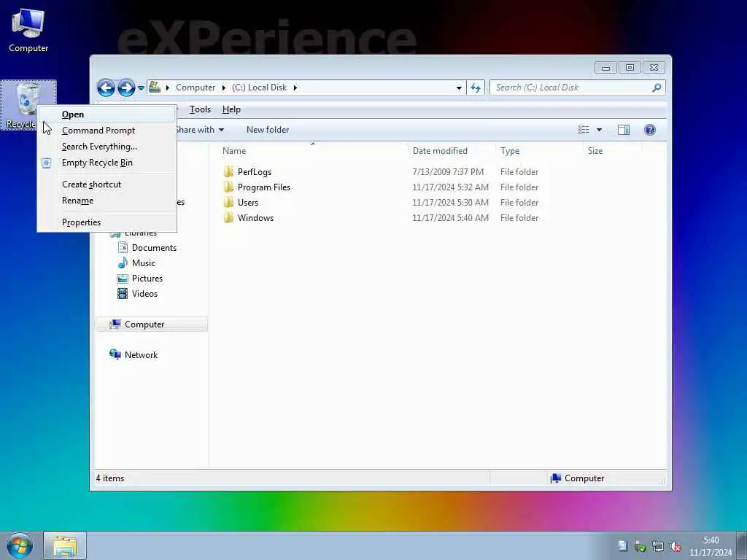Expand the arrow after Computer in address bar

click(x=224, y=87)
